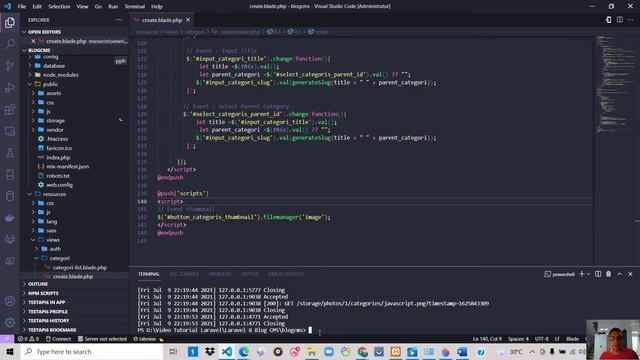Switch to the Debug Console tab

(286, 274)
